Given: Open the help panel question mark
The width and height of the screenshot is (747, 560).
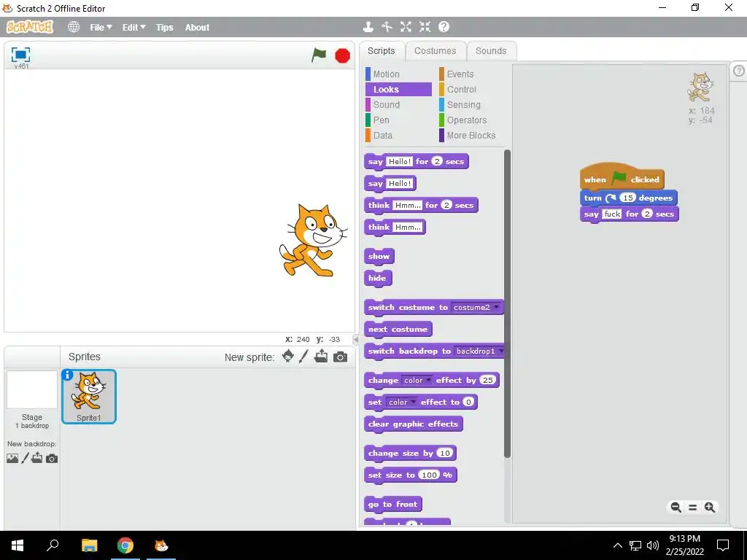Looking at the screenshot, I should coord(738,71).
